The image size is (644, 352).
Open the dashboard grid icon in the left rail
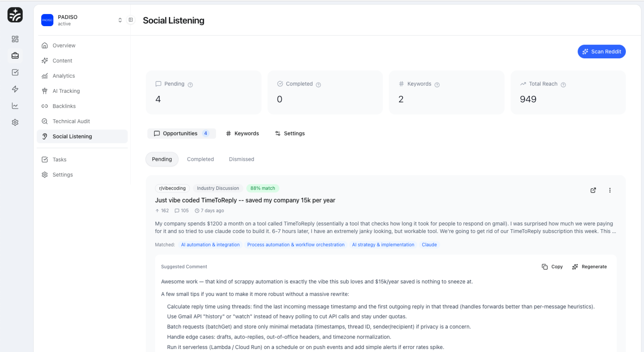tap(15, 39)
